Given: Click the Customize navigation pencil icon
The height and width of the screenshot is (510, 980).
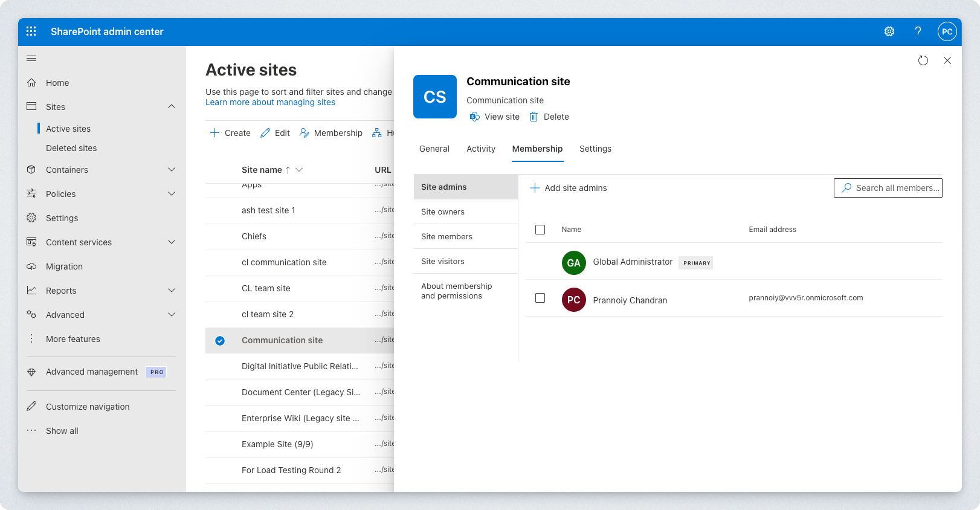Looking at the screenshot, I should (31, 406).
